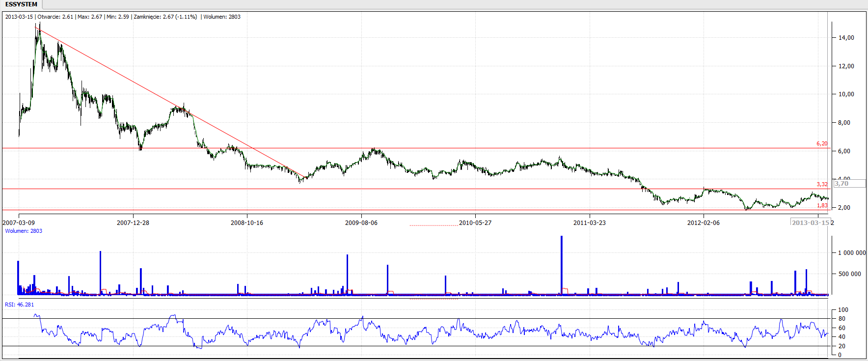Click the RSI axis value 80

point(841,318)
